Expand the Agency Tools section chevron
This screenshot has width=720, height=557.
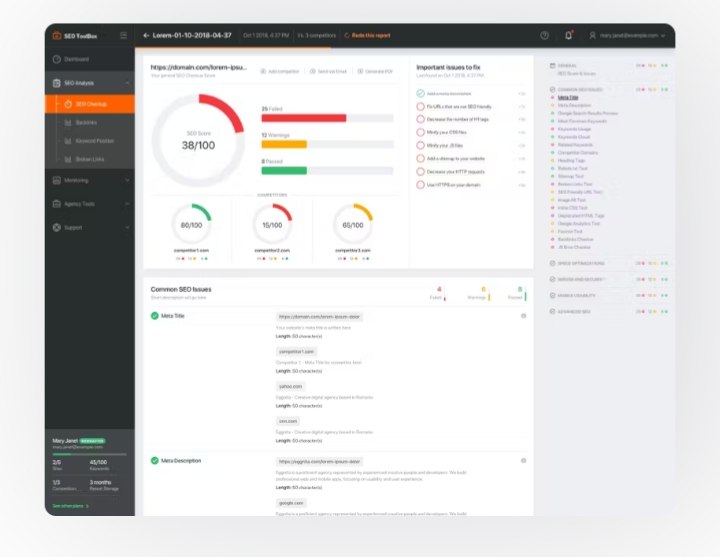pyautogui.click(x=127, y=204)
